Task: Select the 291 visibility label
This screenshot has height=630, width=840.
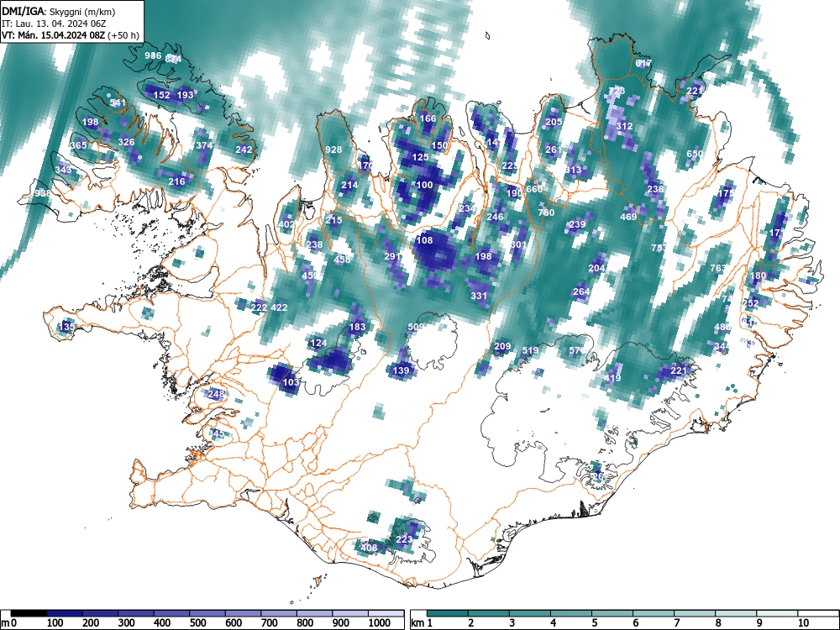Action: 392,256
